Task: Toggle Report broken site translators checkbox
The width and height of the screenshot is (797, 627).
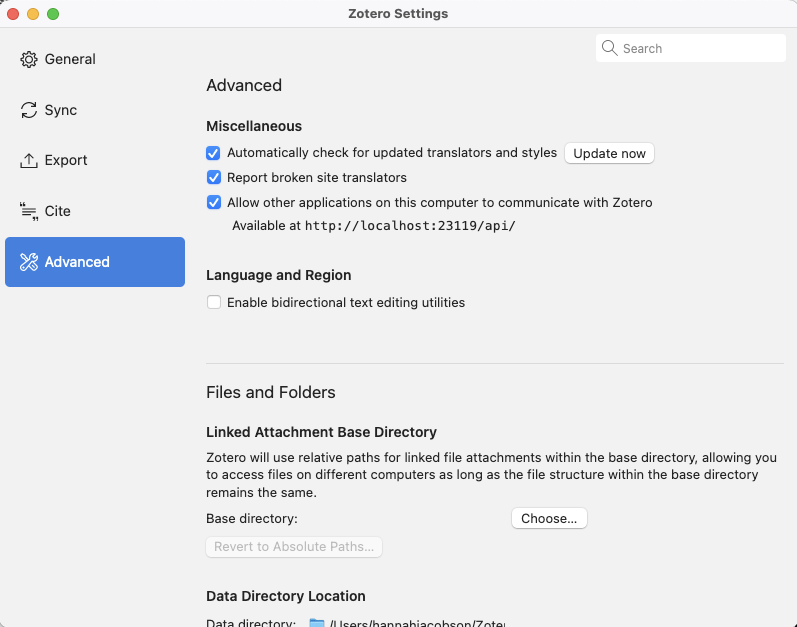Action: (214, 177)
